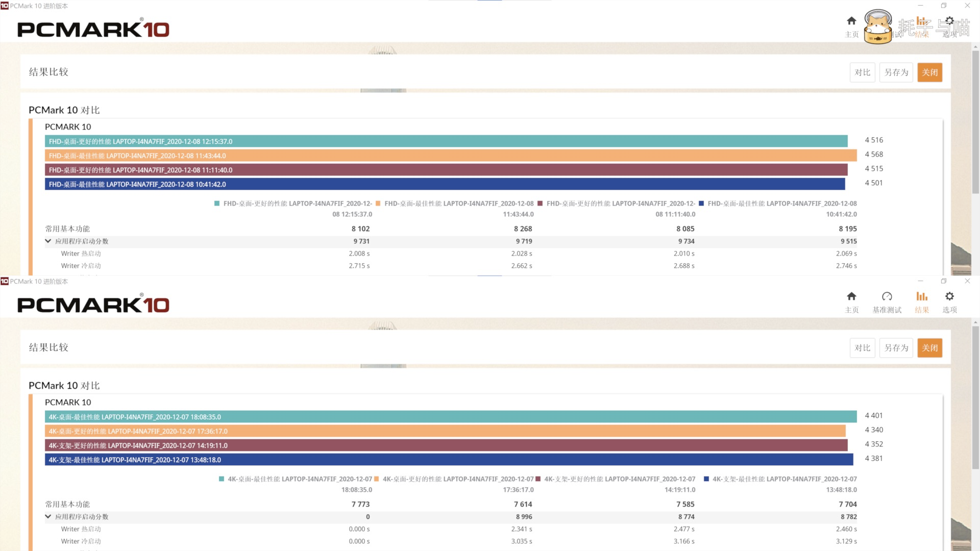Click orange legend swatch for FHD 11:43:44.0
The height and width of the screenshot is (551, 980).
click(x=378, y=204)
